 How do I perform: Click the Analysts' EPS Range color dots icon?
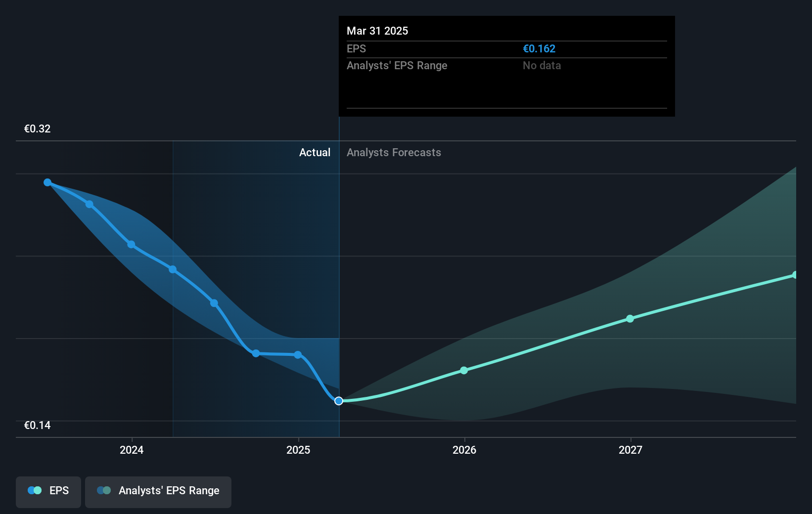(x=104, y=490)
